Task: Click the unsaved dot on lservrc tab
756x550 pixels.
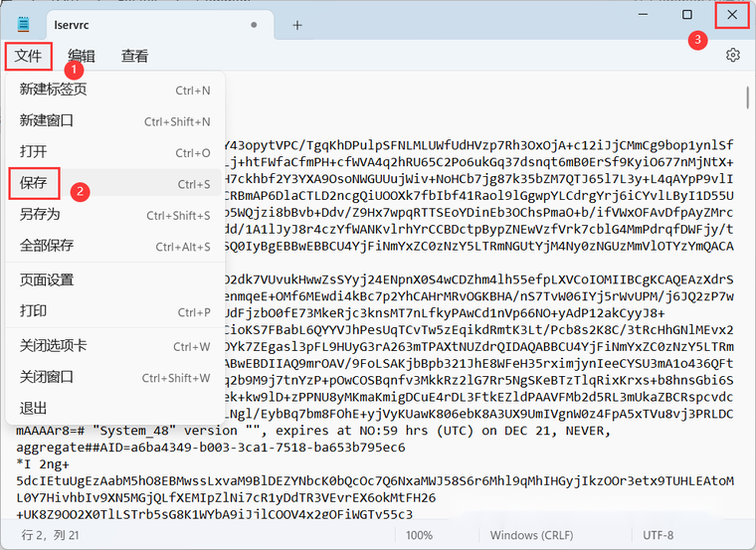Action: coord(254,25)
